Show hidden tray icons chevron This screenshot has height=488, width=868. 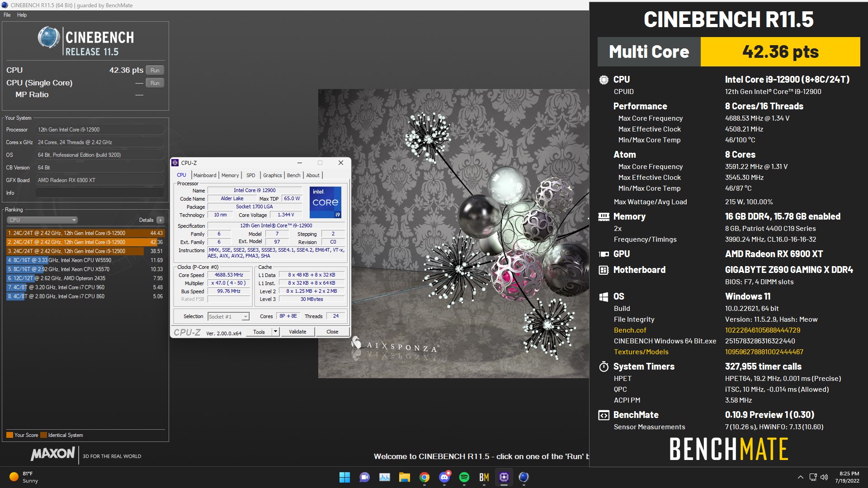(x=800, y=477)
